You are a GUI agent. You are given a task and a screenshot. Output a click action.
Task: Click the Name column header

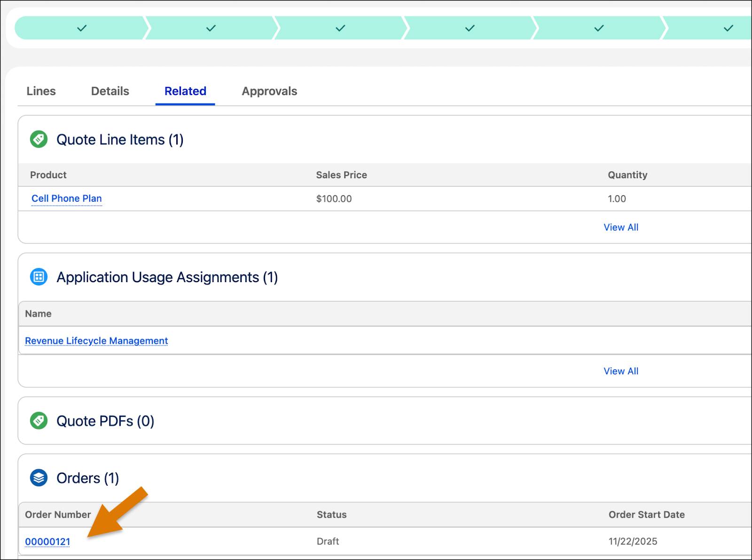coord(38,314)
